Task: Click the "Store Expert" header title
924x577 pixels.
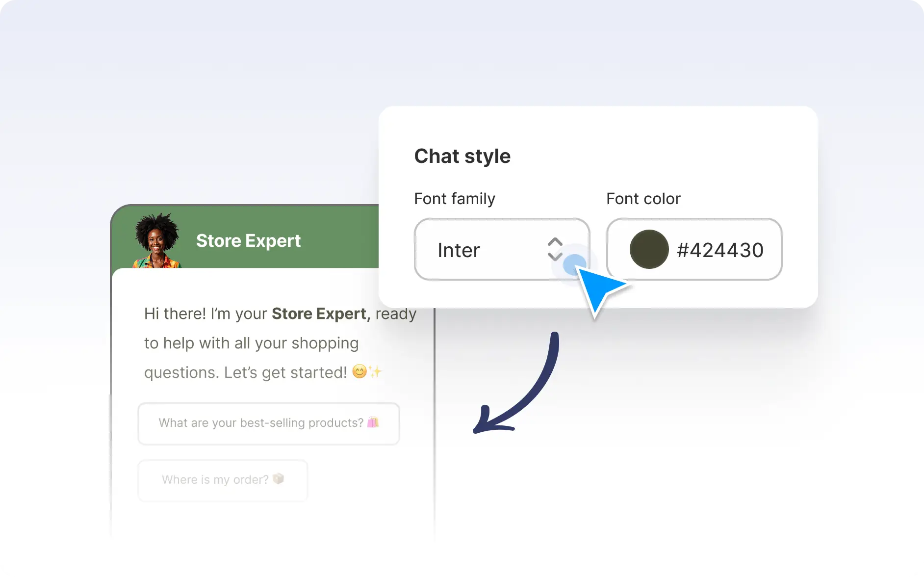Action: pyautogui.click(x=248, y=241)
